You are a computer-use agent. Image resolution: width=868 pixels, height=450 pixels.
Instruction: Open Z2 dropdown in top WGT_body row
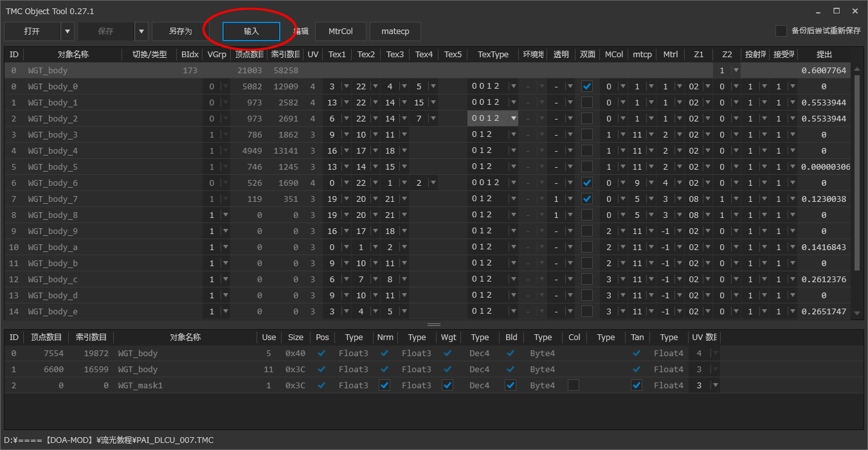(736, 70)
